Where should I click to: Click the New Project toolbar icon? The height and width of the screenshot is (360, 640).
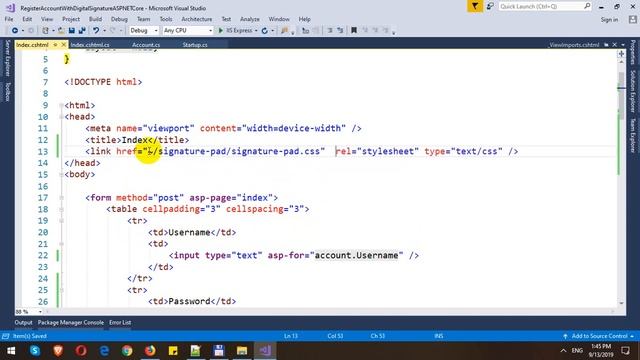46,31
